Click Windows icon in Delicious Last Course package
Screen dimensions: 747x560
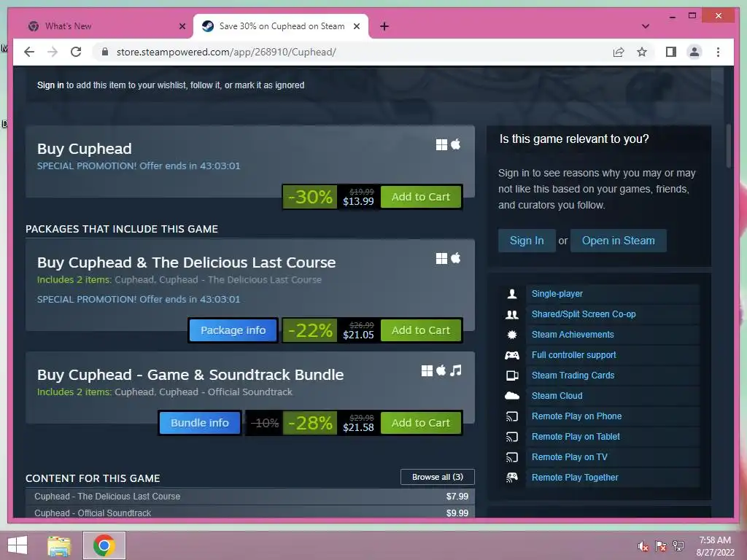(x=441, y=258)
